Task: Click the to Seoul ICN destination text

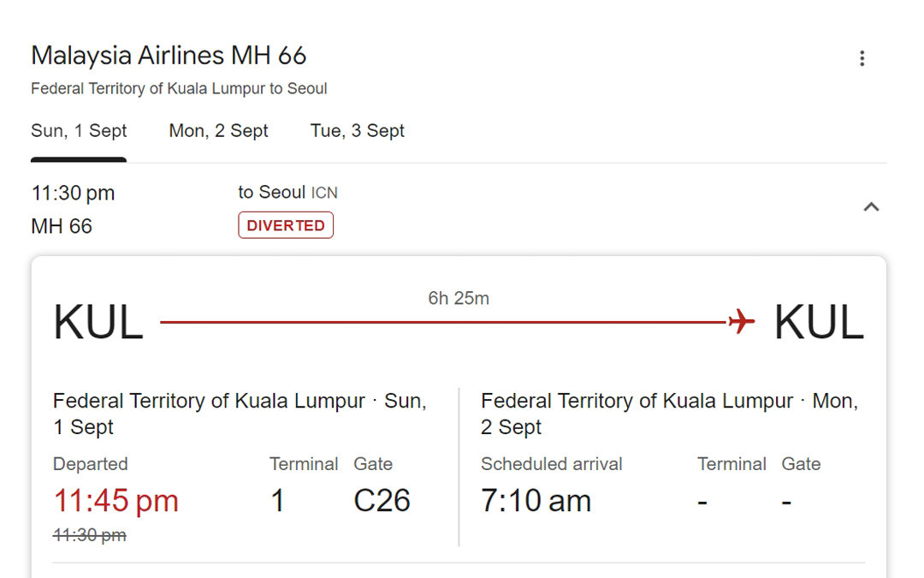Action: coord(287,193)
